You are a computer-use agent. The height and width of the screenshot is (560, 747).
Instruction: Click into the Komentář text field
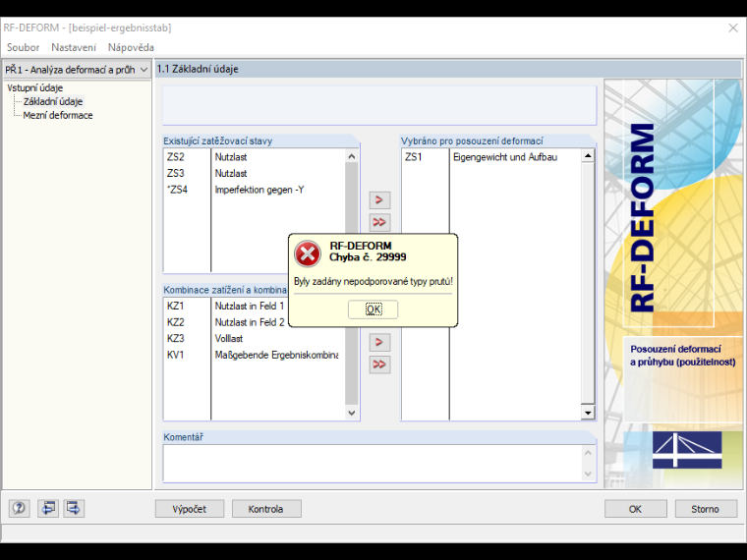click(x=373, y=463)
